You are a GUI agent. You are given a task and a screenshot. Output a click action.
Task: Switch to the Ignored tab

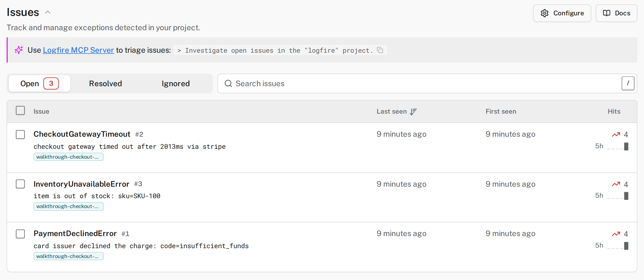[176, 83]
